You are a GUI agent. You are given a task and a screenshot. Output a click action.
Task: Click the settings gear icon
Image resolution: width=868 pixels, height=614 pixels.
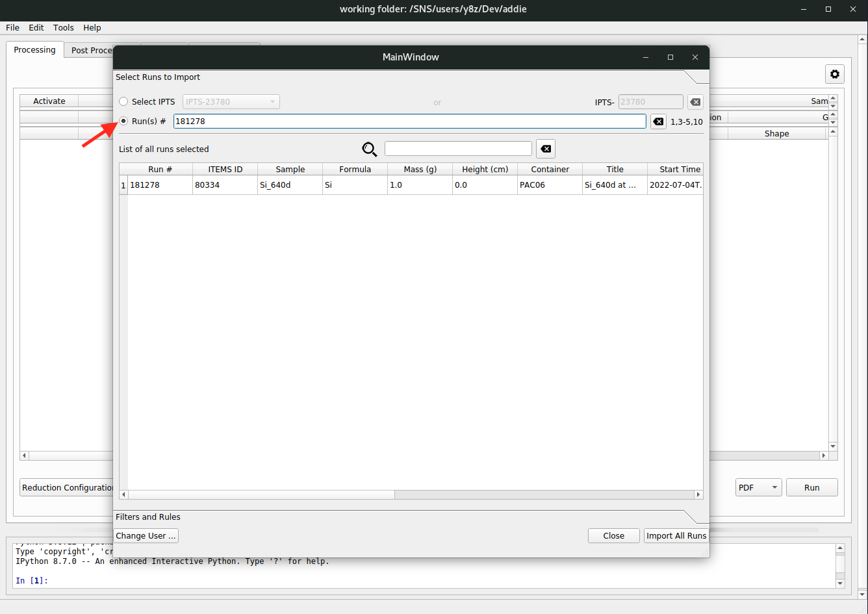tap(835, 75)
